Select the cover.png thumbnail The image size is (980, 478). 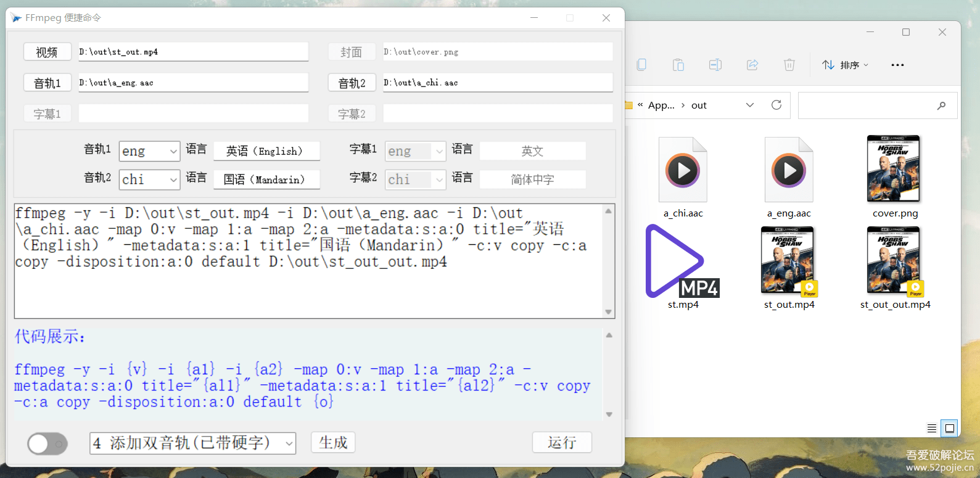click(x=894, y=168)
